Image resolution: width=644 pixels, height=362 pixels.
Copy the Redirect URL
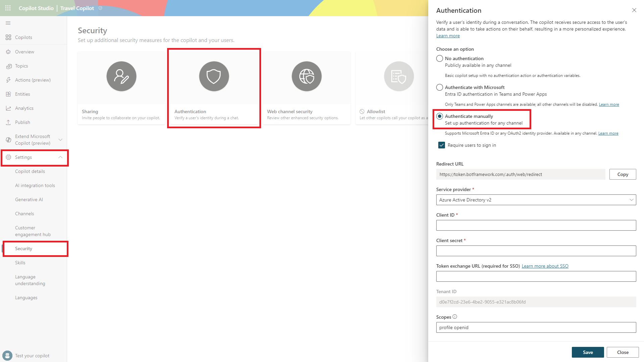click(x=623, y=174)
